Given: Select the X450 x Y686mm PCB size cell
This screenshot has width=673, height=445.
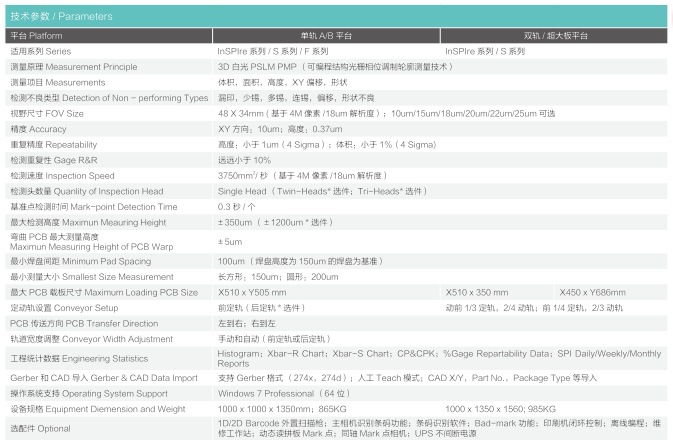Looking at the screenshot, I should [x=592, y=291].
